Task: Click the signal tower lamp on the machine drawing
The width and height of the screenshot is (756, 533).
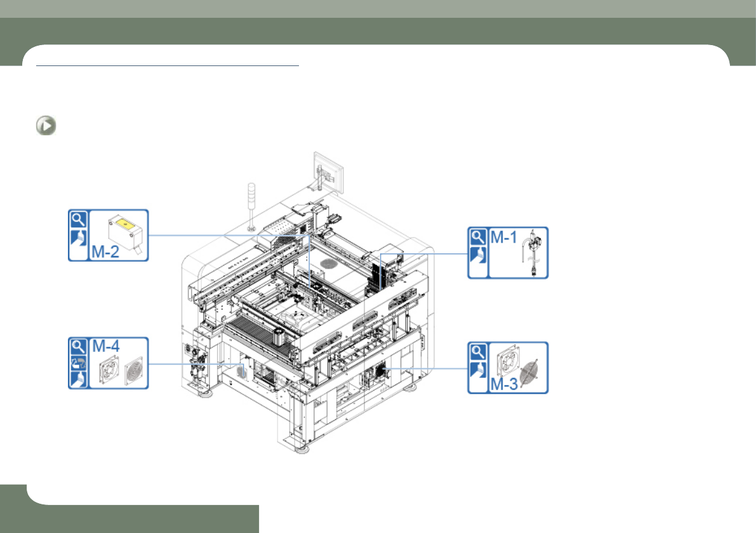Action: (x=251, y=206)
